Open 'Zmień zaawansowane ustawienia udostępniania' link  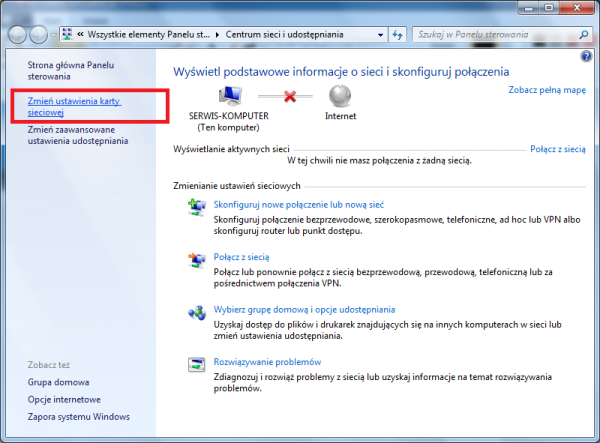coord(78,135)
